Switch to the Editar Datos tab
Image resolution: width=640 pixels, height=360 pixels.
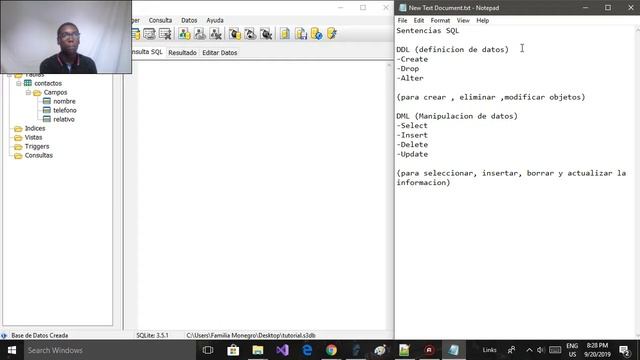220,53
